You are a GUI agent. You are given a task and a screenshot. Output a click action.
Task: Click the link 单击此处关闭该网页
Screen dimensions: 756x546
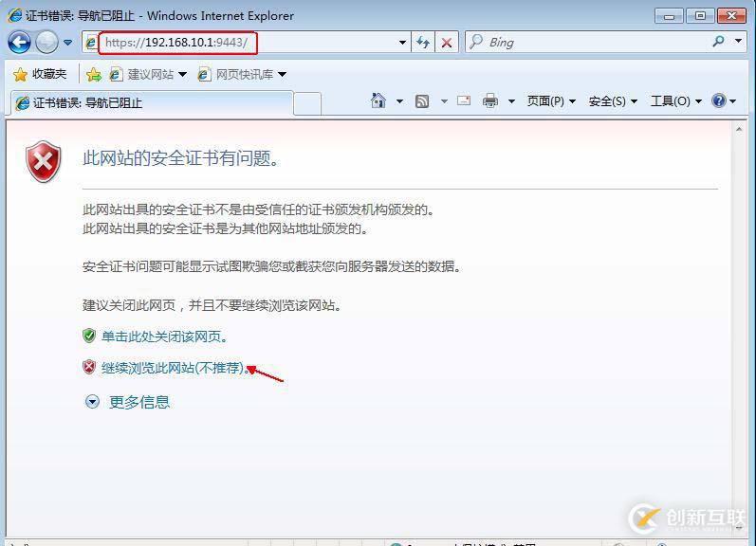(164, 337)
